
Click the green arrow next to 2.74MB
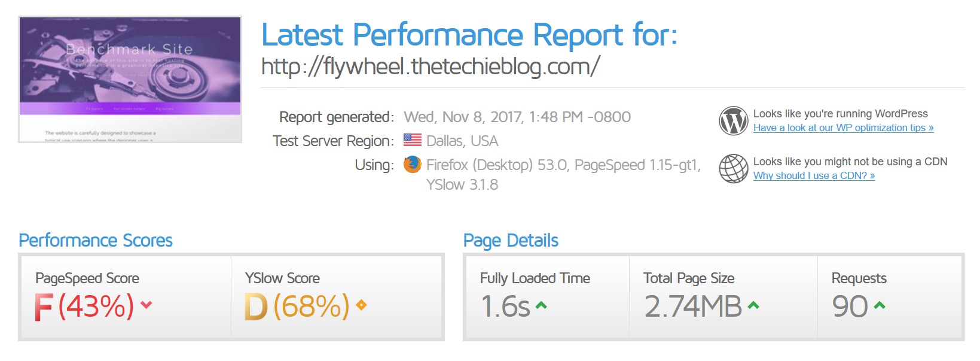click(753, 305)
